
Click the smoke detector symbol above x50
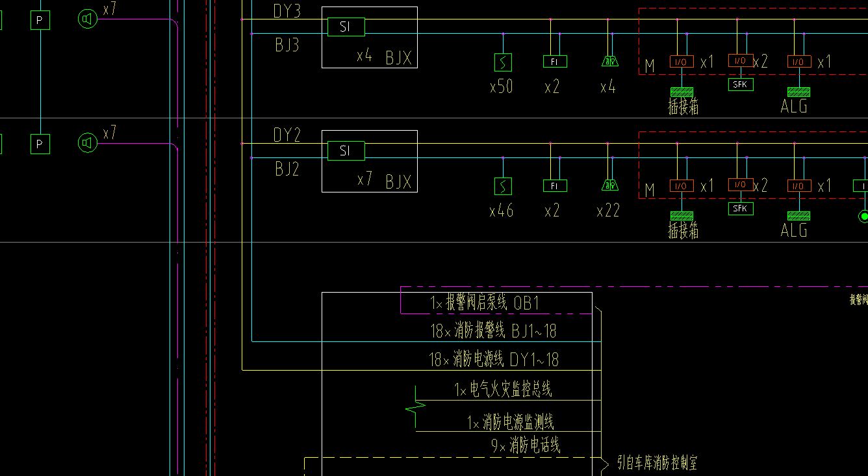tap(502, 62)
